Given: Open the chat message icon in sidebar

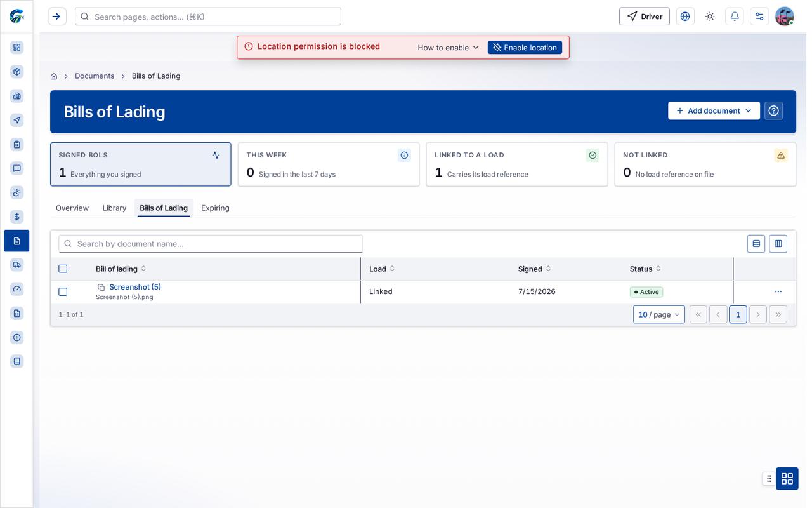Looking at the screenshot, I should [17, 168].
